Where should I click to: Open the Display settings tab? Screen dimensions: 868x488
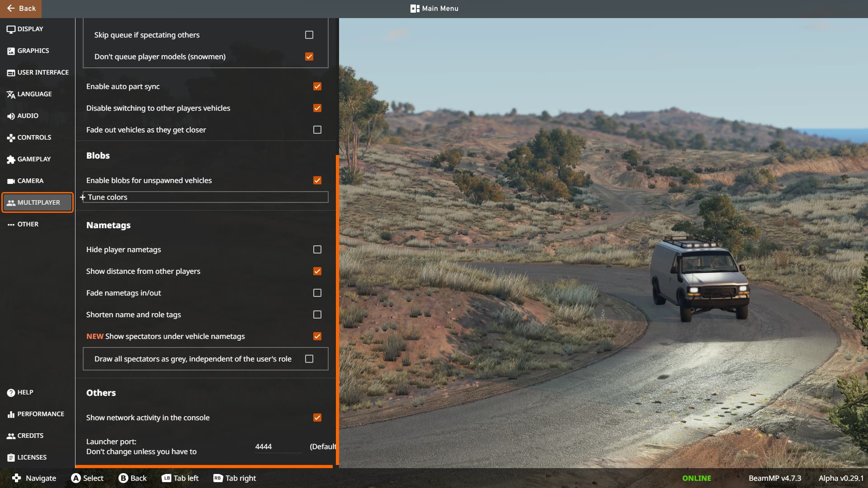[38, 29]
